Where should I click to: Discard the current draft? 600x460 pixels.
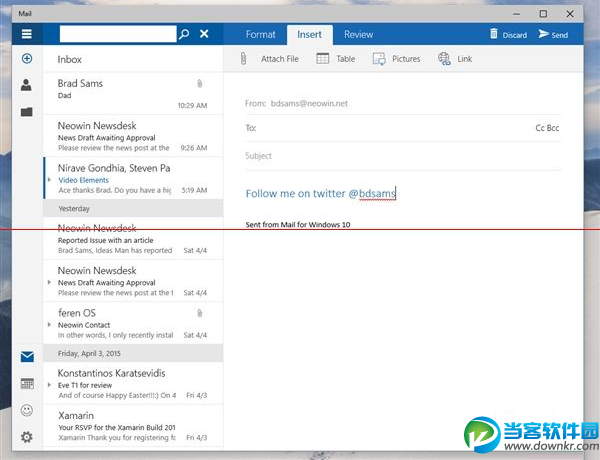tap(507, 35)
